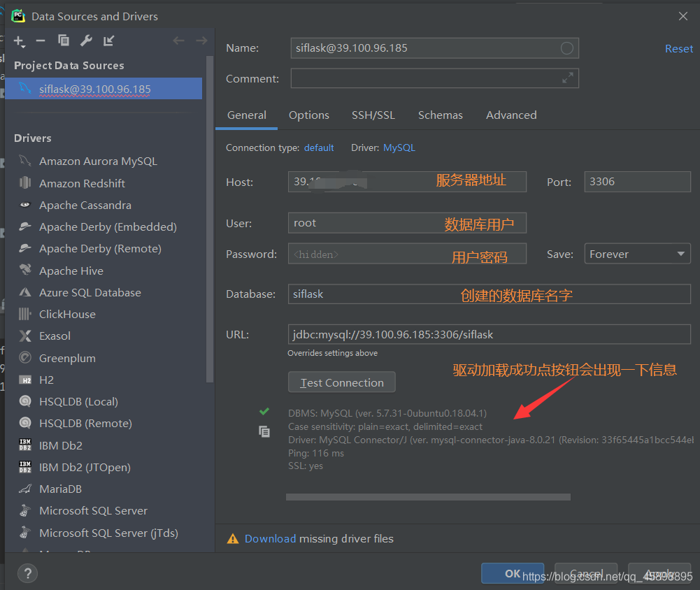The height and width of the screenshot is (590, 700).
Task: Open the Schemas tab
Action: 440,115
